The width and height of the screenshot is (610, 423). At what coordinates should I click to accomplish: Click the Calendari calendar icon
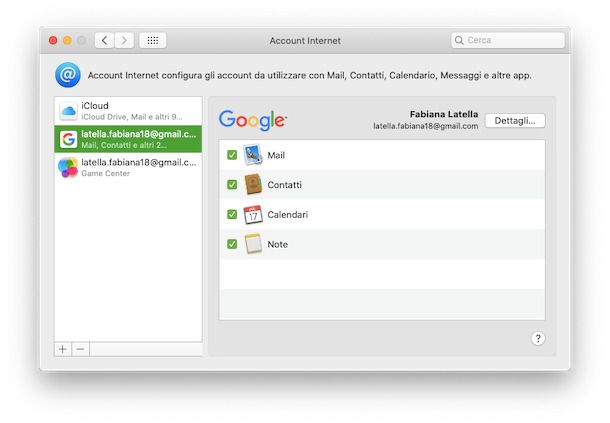[253, 214]
